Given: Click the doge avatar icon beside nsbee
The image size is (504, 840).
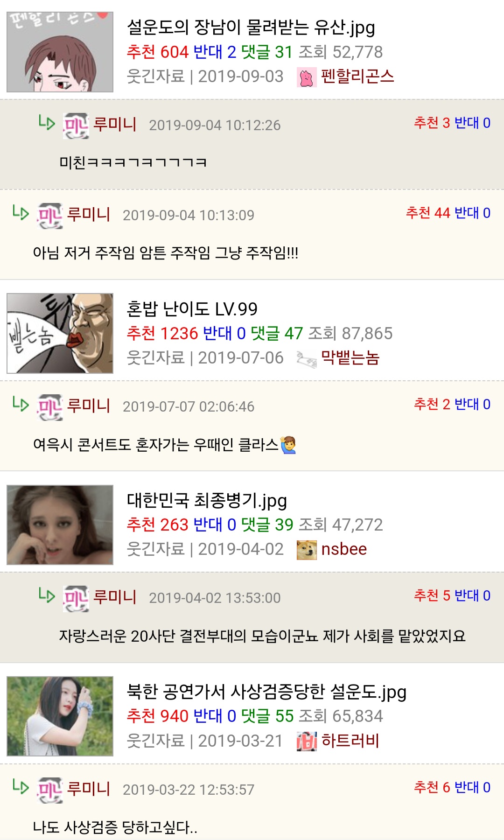Looking at the screenshot, I should click(x=307, y=550).
